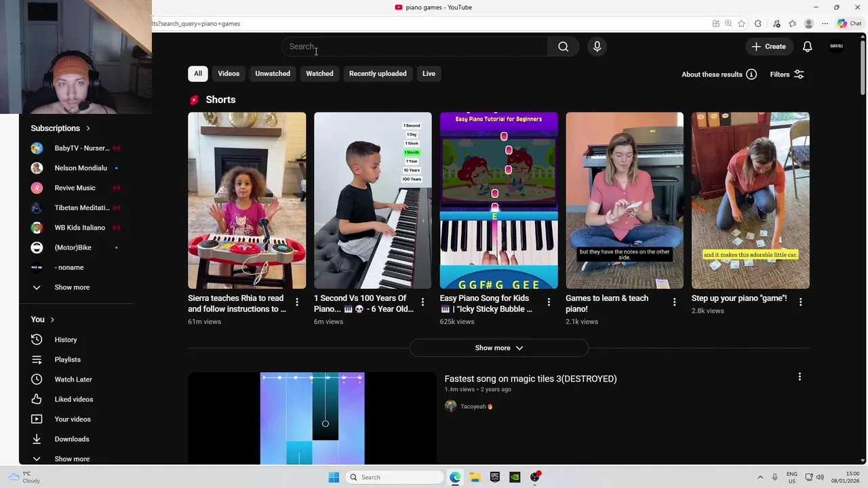Image resolution: width=868 pixels, height=488 pixels.
Task: Open Epic Games launcher from taskbar
Action: click(x=495, y=477)
